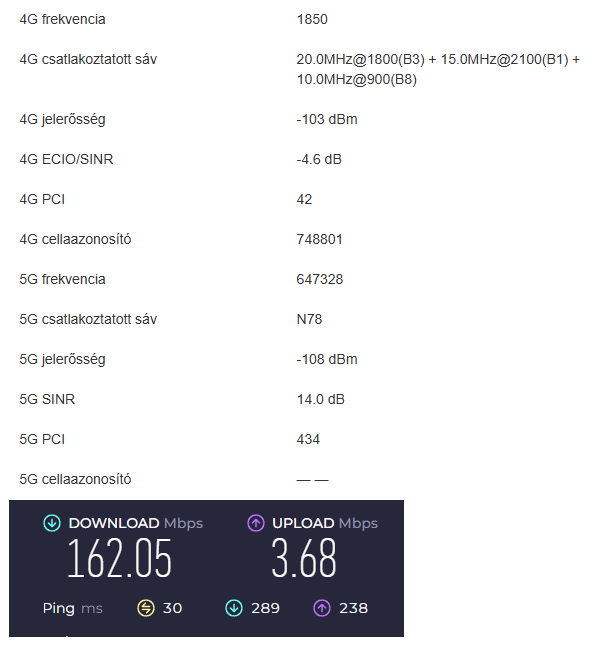This screenshot has height=664, width=591.
Task: Click the purple upload latency icon near 238
Action: coord(322,608)
